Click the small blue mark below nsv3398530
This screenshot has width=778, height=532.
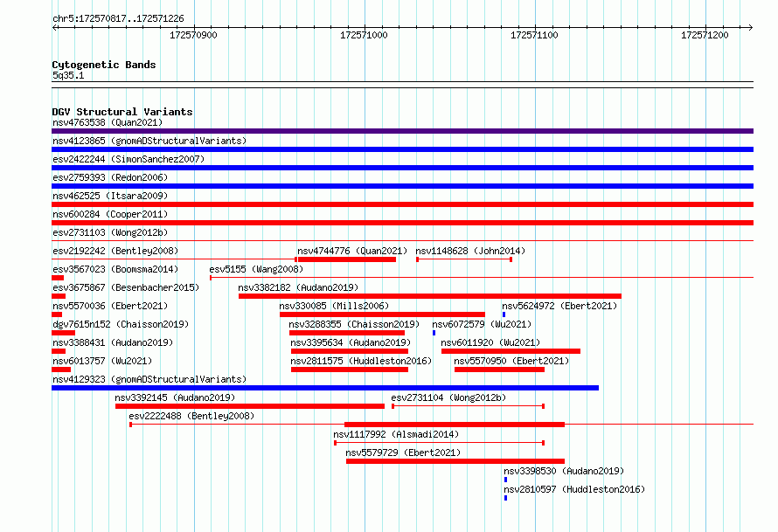505,480
